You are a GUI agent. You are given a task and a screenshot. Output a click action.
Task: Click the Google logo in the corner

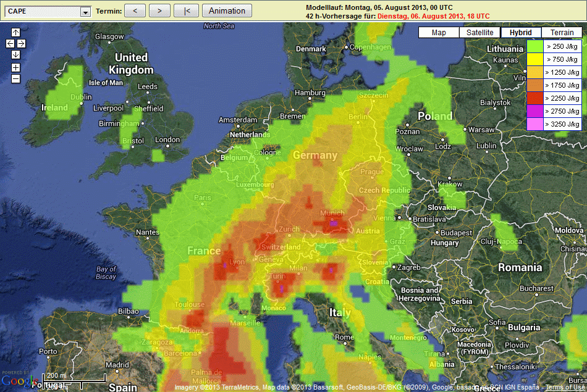[19, 382]
